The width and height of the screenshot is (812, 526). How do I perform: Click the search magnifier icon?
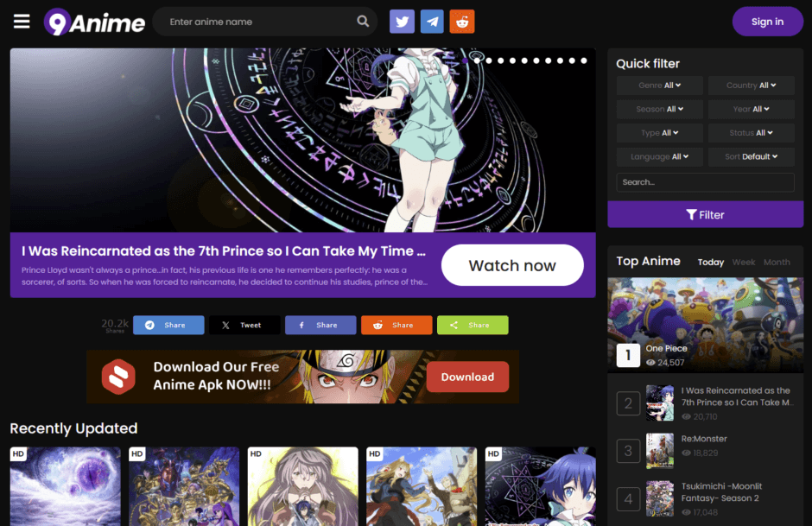[363, 21]
